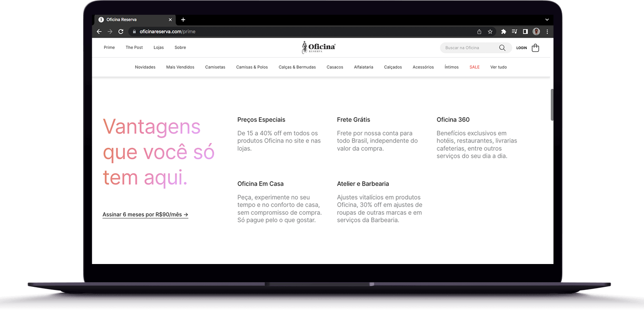The width and height of the screenshot is (644, 311).
Task: Click the LOGIN link
Action: click(x=521, y=48)
